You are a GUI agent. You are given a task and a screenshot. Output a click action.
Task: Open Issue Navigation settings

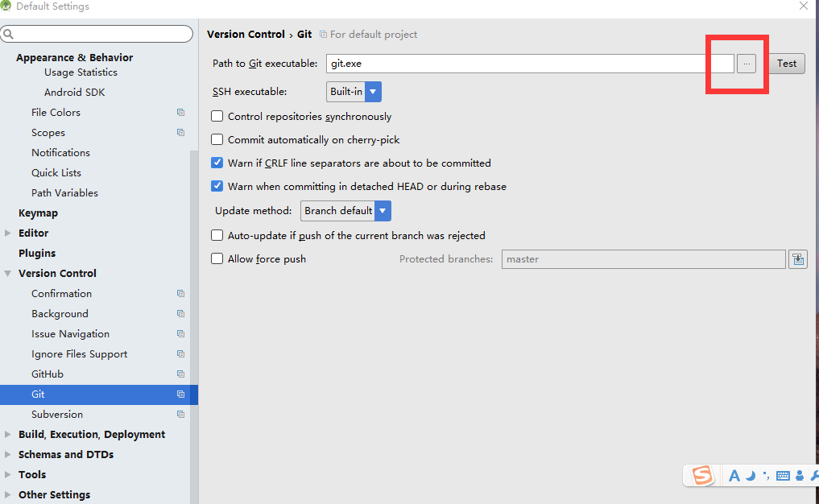[x=71, y=334]
